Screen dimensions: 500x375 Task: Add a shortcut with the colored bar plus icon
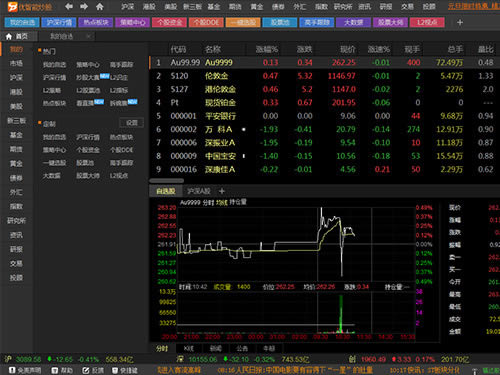point(460,22)
